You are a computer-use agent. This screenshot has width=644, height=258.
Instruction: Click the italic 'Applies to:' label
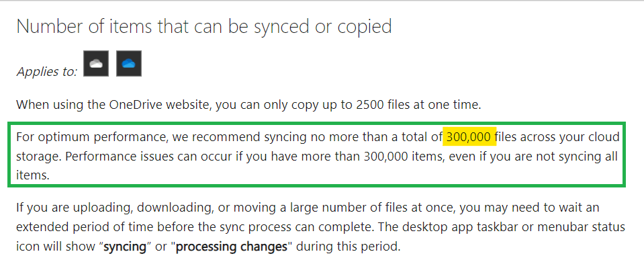[x=47, y=71]
